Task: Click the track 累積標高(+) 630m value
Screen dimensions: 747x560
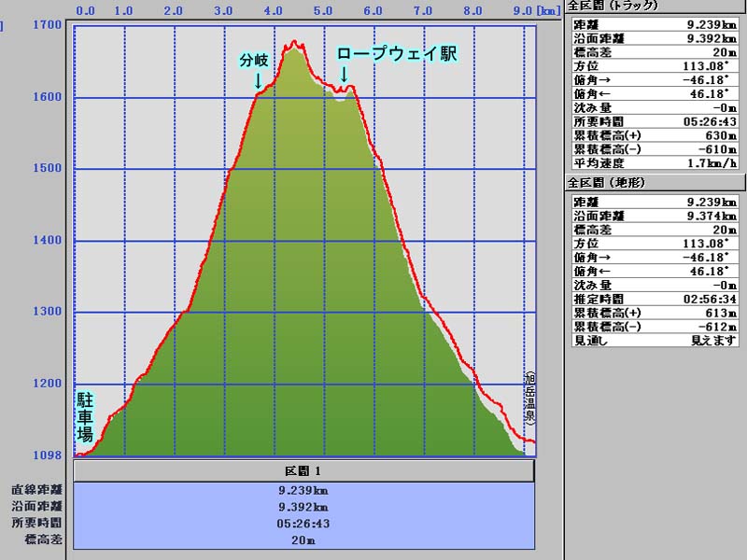Action: [708, 135]
